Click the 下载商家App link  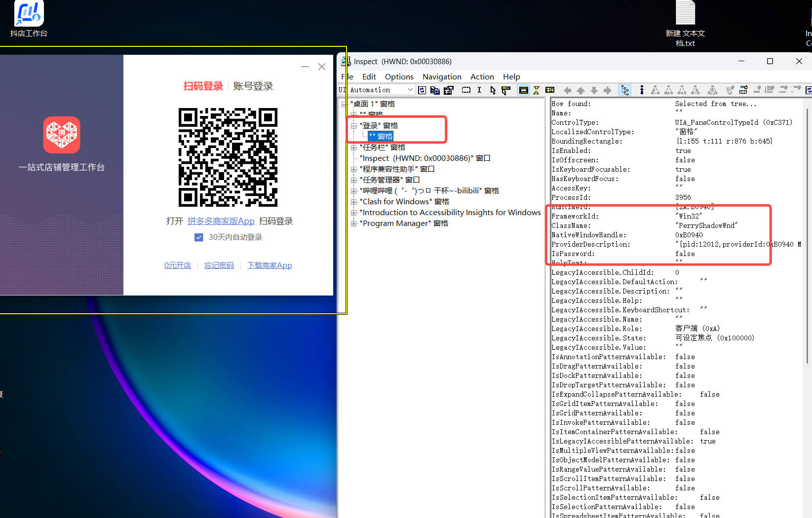(270, 265)
